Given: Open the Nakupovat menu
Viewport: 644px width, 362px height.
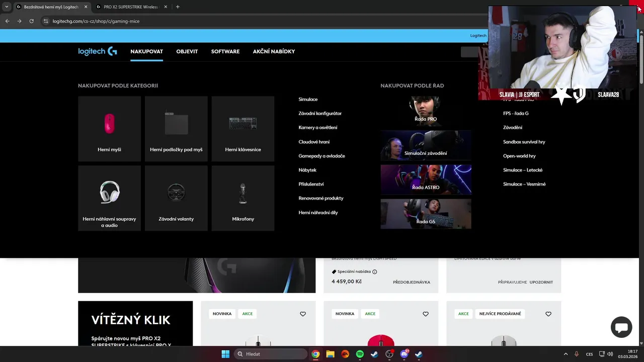Looking at the screenshot, I should [x=146, y=51].
